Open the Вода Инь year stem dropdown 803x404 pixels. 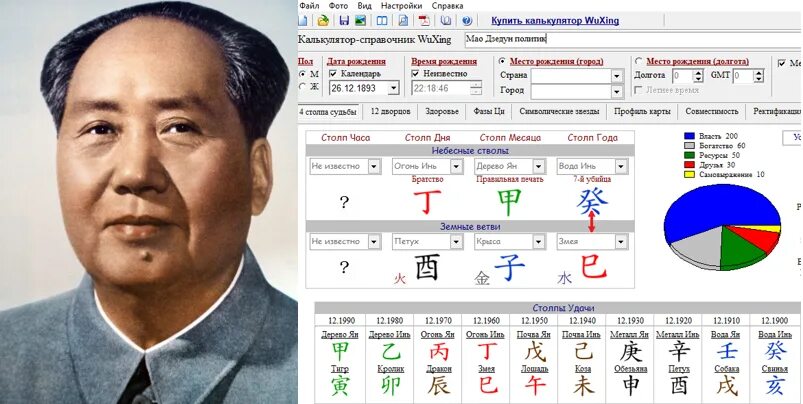(x=621, y=166)
